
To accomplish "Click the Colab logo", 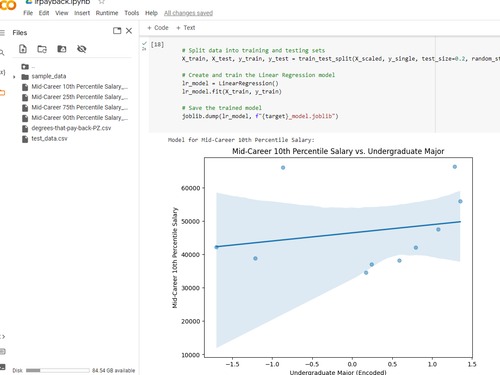I will tap(7, 5).
